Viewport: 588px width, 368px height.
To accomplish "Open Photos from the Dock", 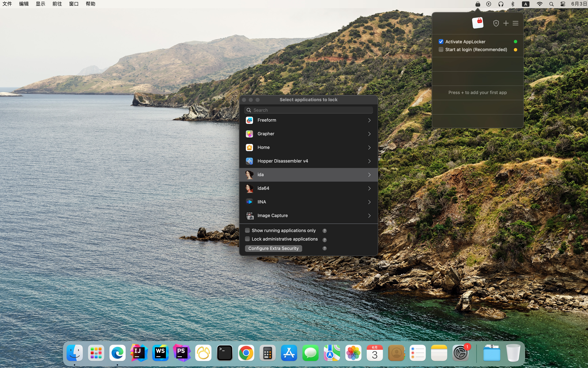I will click(353, 353).
